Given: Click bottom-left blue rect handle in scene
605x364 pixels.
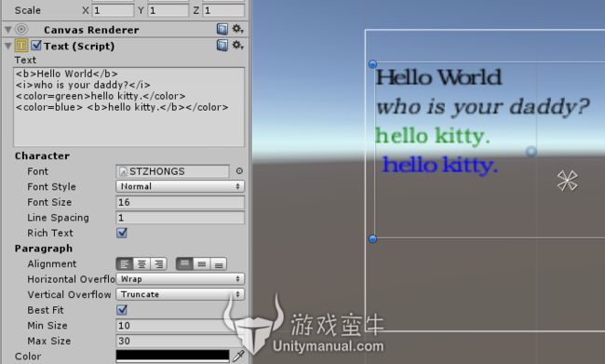Looking at the screenshot, I should click(372, 239).
